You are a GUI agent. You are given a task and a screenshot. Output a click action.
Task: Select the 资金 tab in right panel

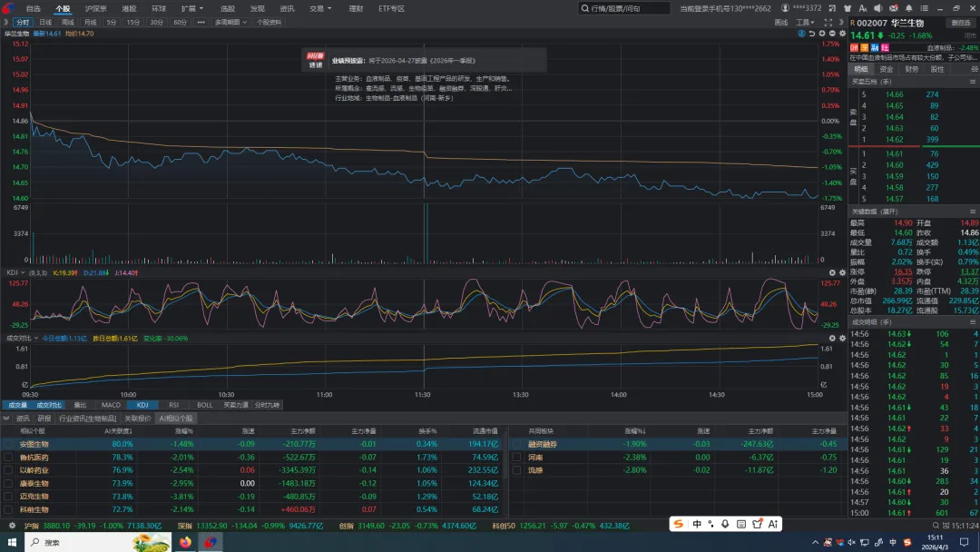click(x=887, y=69)
